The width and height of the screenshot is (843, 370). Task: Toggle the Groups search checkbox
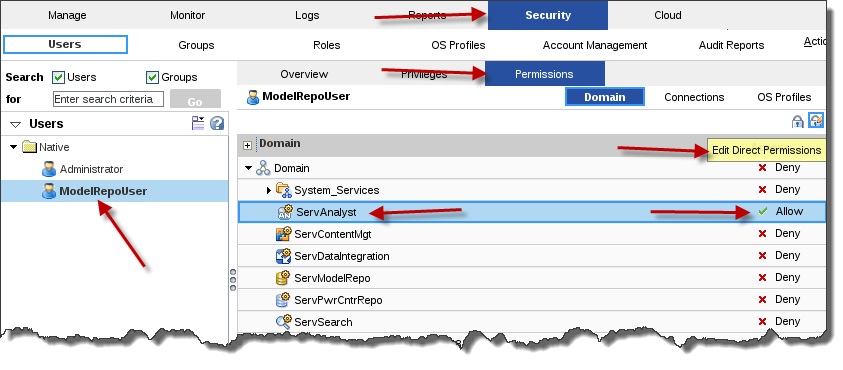point(152,77)
